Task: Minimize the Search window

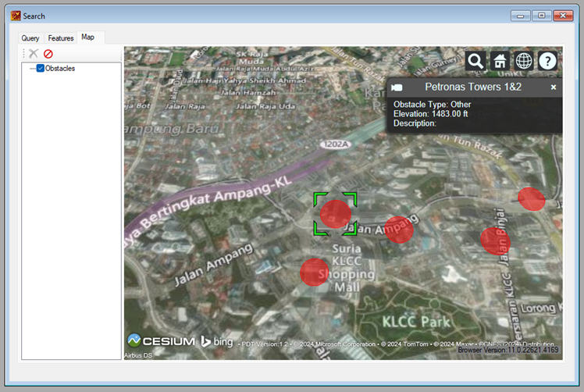Action: click(520, 16)
